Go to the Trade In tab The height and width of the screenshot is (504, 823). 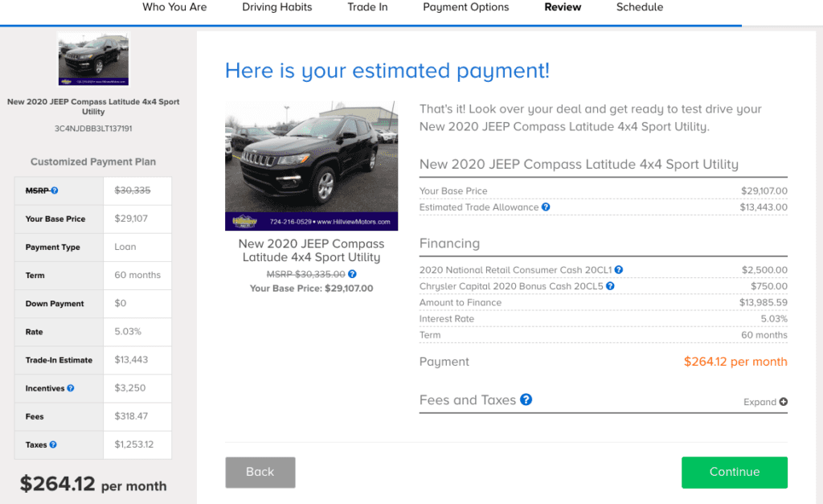[x=367, y=7]
